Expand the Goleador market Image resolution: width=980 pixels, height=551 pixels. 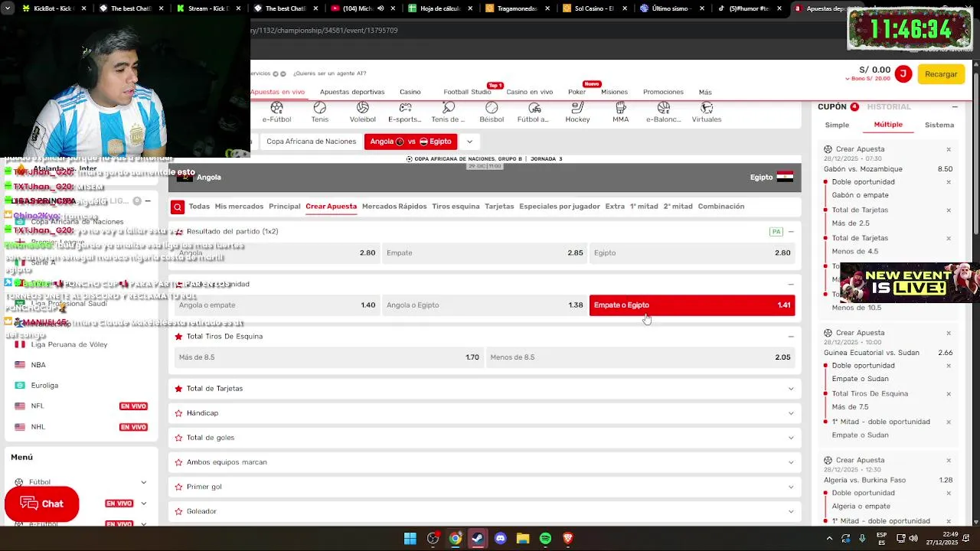tap(791, 511)
